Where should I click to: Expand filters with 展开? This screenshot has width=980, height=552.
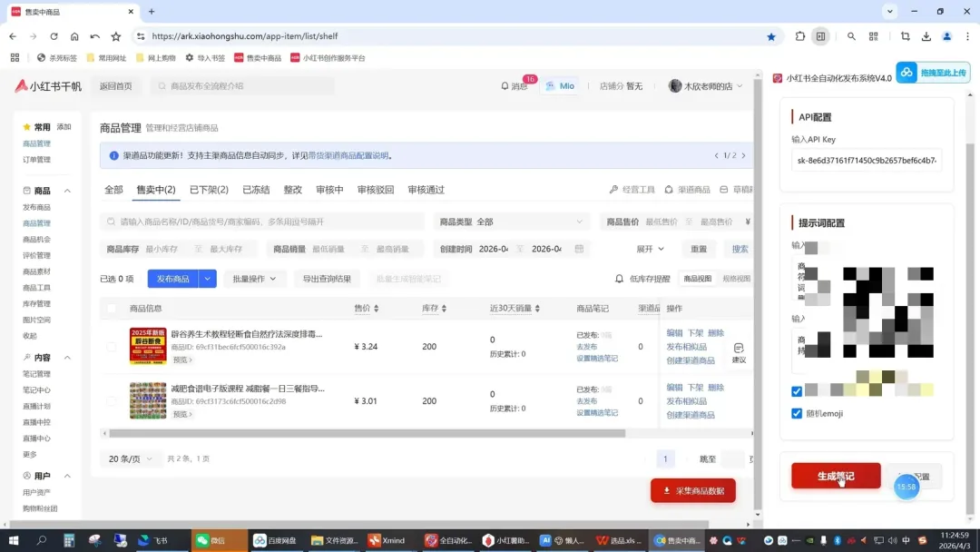650,249
